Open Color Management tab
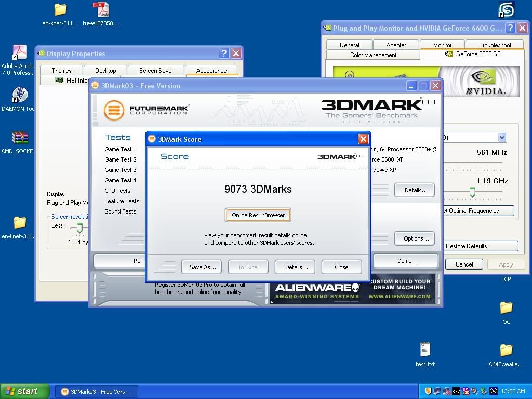This screenshot has width=532, height=399. 373,55
